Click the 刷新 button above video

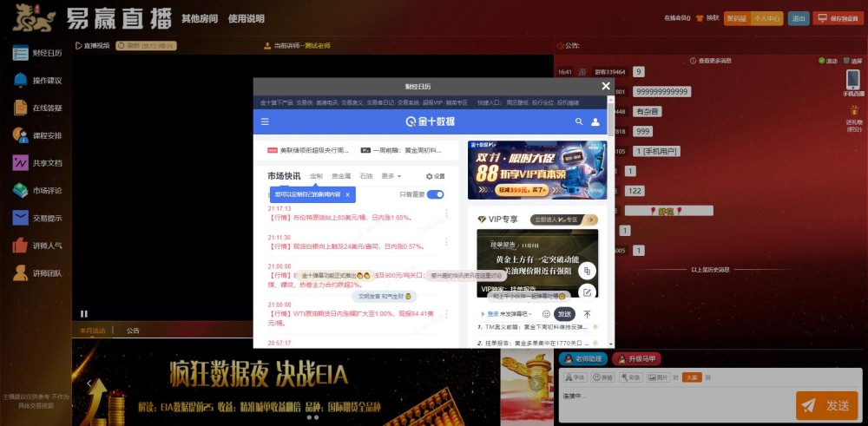point(146,46)
